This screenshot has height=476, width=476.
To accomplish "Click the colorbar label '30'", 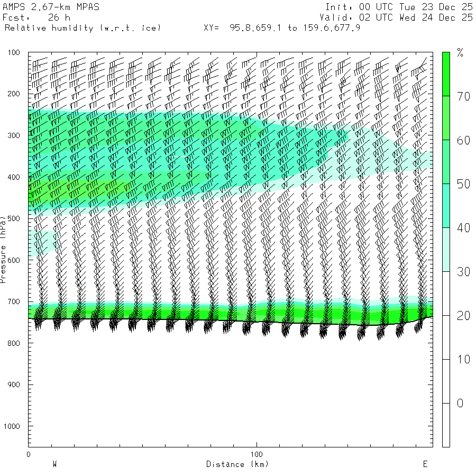I will click(463, 272).
